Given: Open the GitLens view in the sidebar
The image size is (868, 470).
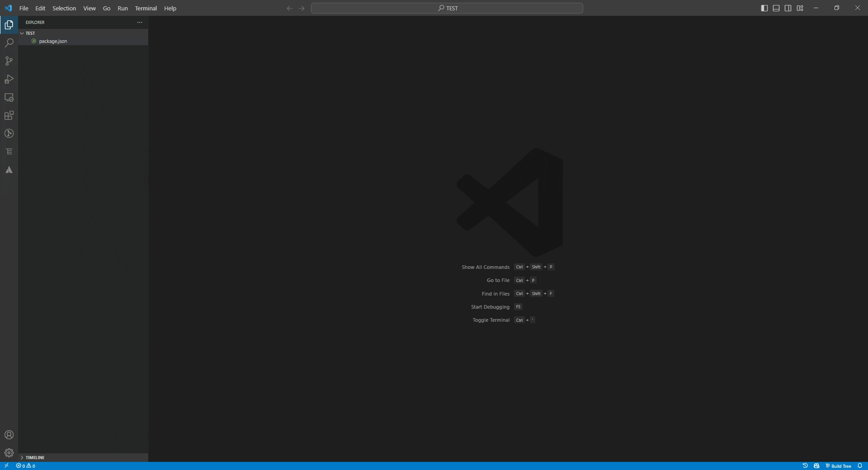Looking at the screenshot, I should click(9, 133).
